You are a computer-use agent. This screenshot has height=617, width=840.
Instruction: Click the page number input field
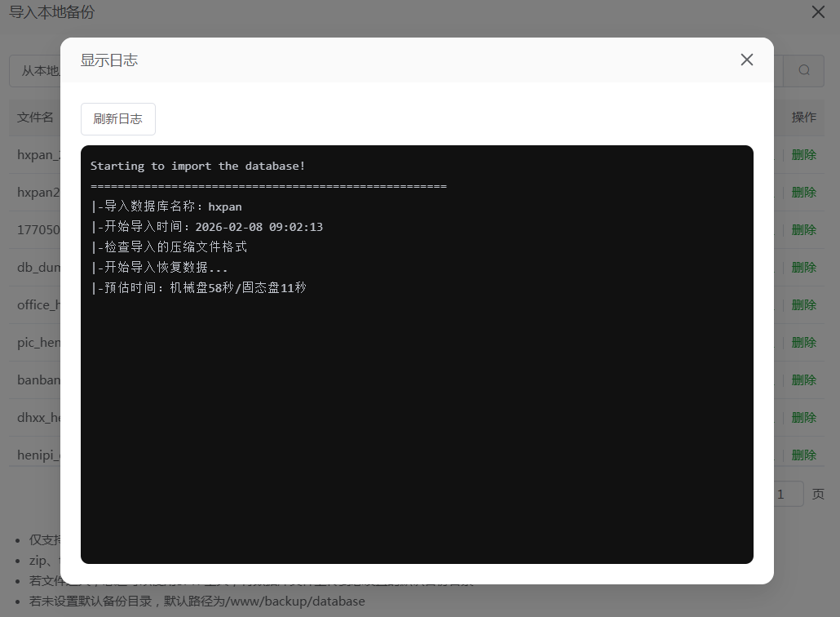click(x=785, y=494)
